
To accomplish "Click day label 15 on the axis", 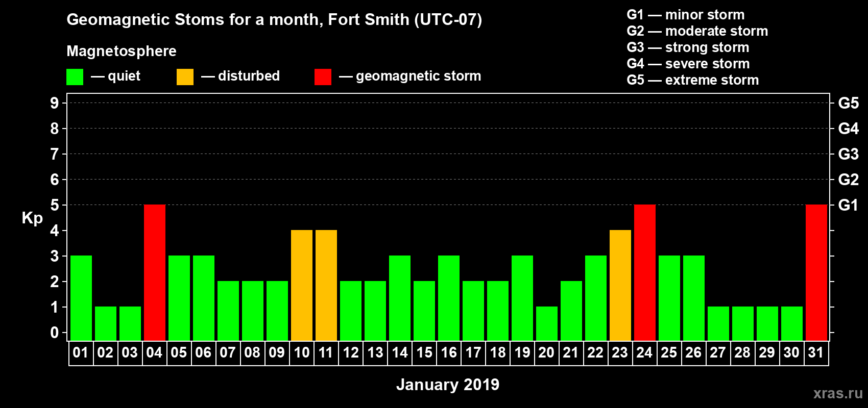I will tap(424, 352).
